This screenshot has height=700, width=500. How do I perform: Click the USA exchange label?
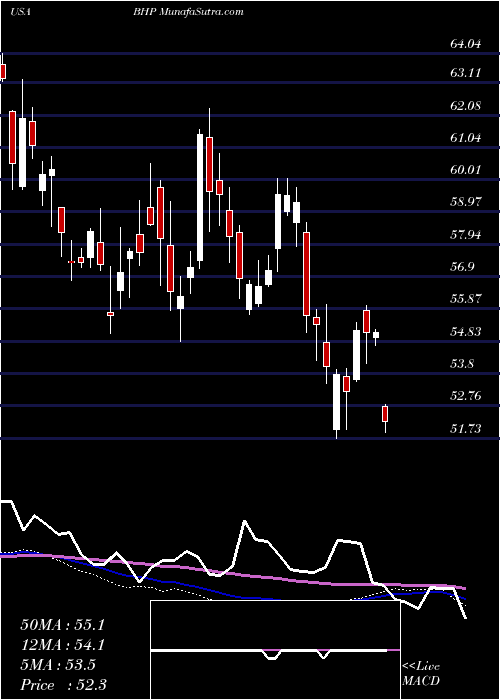click(21, 12)
